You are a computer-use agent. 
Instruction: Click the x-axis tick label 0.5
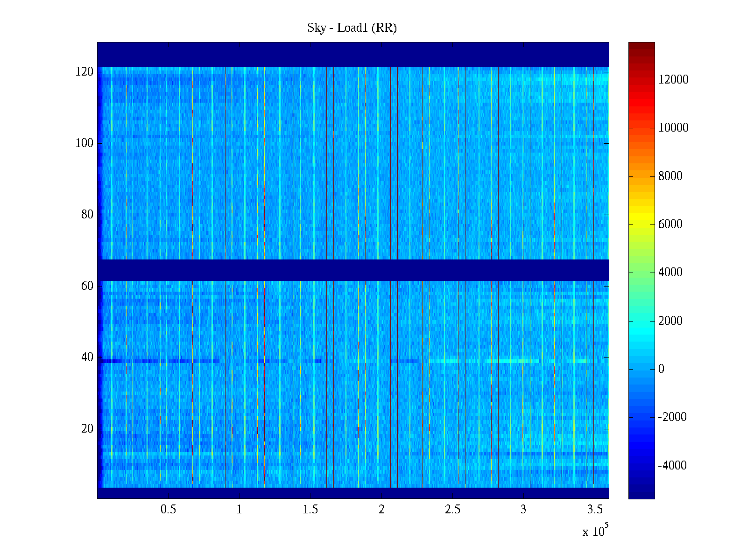(168, 510)
